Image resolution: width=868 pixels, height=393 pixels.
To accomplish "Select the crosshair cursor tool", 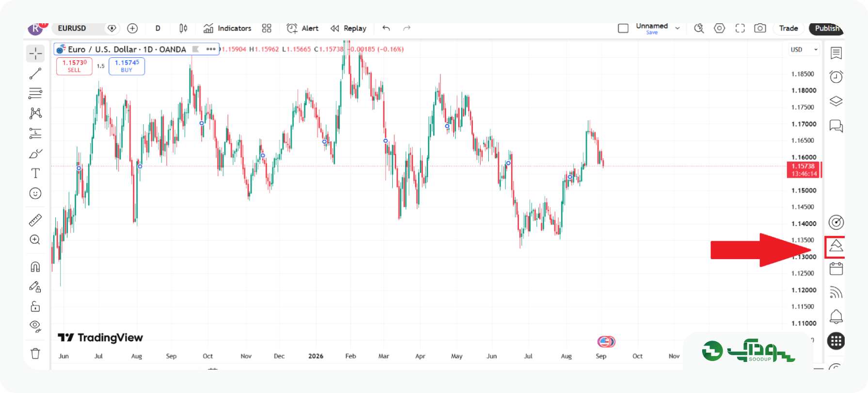I will coord(35,53).
